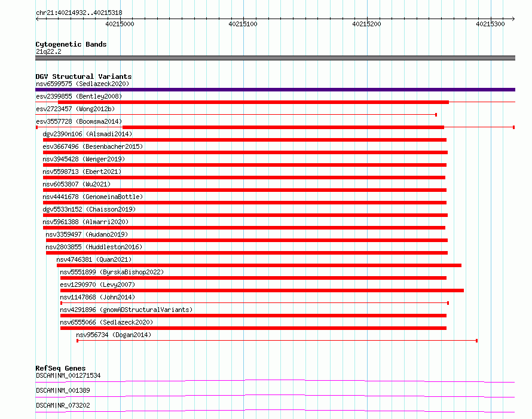
Task: Click the DGV Structural Variants track title
Action: (x=84, y=77)
